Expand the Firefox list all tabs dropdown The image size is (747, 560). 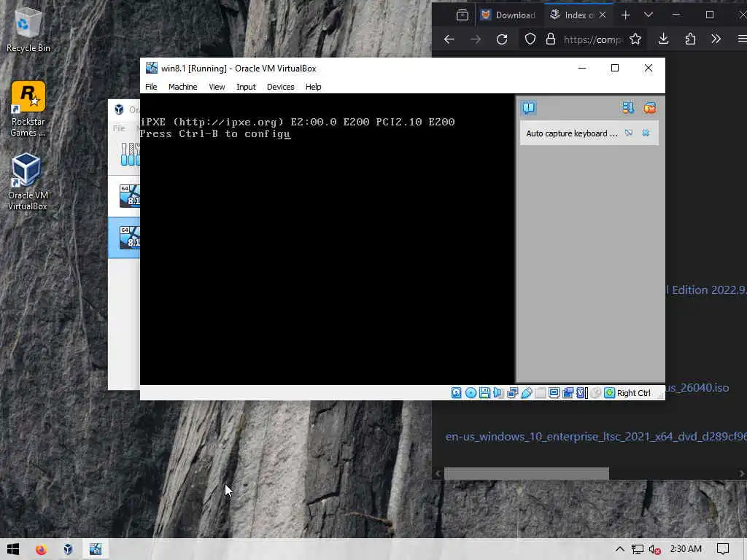click(649, 15)
